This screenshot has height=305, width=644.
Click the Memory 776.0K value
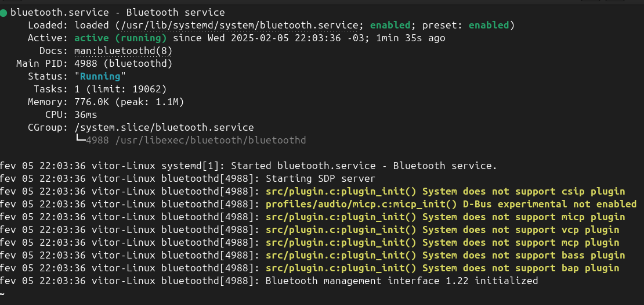[x=129, y=102]
